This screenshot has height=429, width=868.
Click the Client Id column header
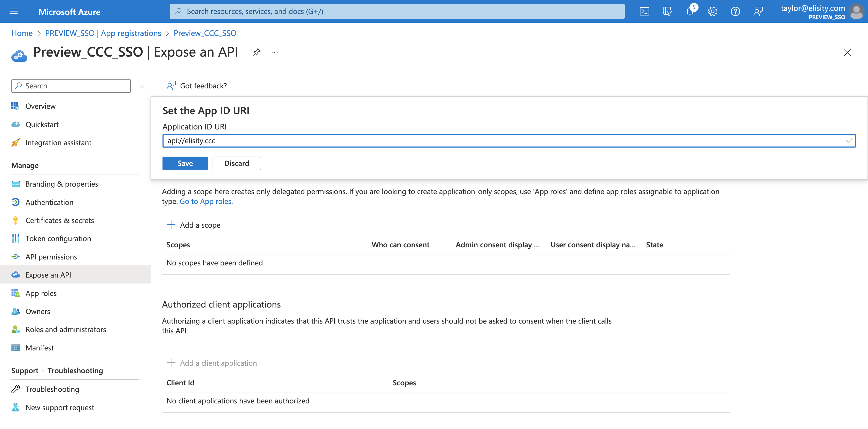tap(180, 383)
